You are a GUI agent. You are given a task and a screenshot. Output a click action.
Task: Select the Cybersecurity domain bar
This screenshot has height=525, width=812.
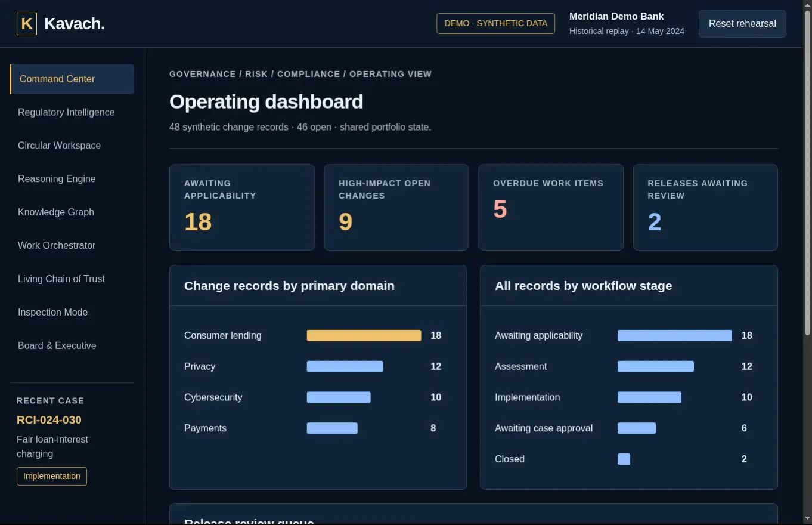(x=339, y=398)
